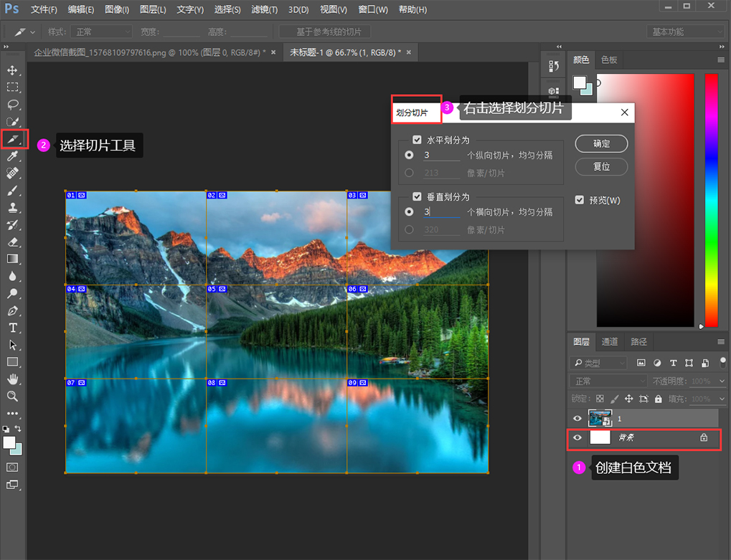Screen dimensions: 731x560
Task: Select the Zoom tool
Action: [13, 396]
